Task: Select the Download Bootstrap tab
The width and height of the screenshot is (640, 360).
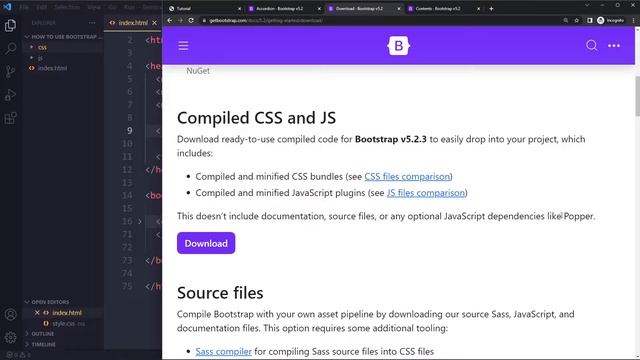Action: tap(363, 9)
